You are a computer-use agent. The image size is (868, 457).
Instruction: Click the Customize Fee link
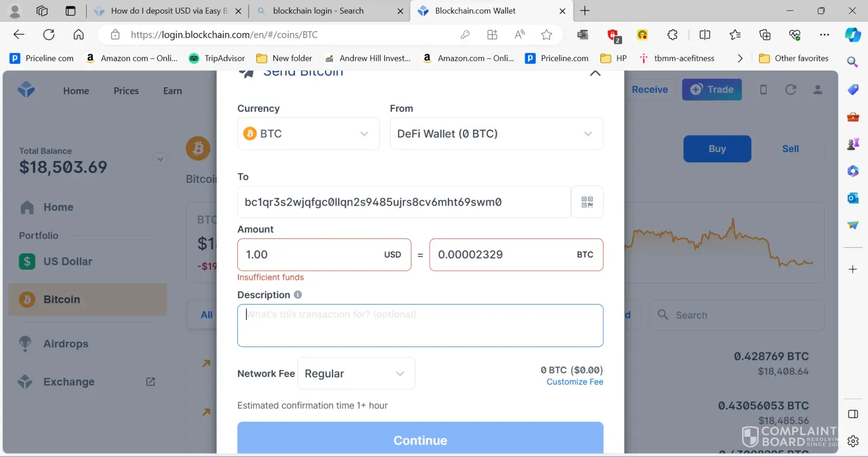[x=575, y=382]
